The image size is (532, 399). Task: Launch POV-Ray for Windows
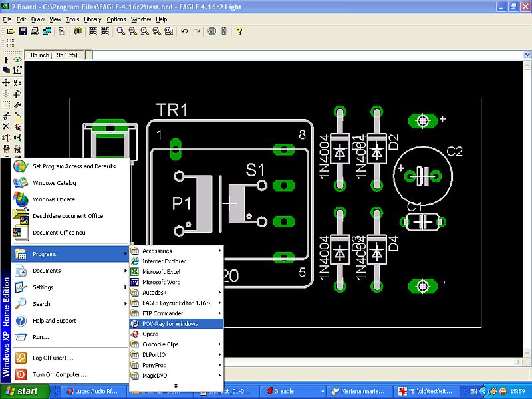176,324
